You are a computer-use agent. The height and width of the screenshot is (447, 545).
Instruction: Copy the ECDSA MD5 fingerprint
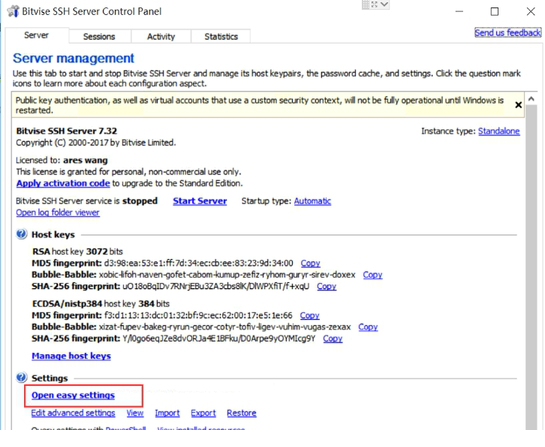(309, 315)
